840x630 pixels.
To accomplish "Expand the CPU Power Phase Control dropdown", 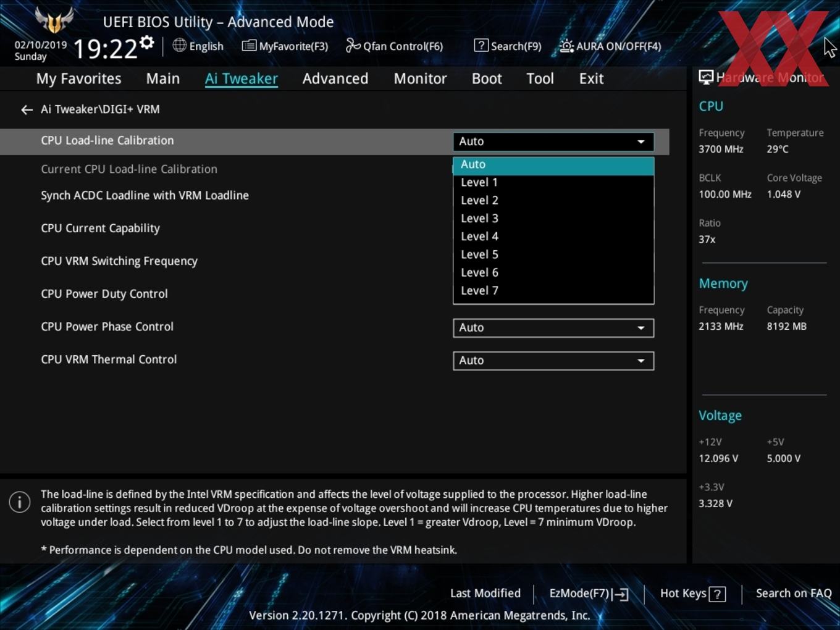I will pos(553,328).
